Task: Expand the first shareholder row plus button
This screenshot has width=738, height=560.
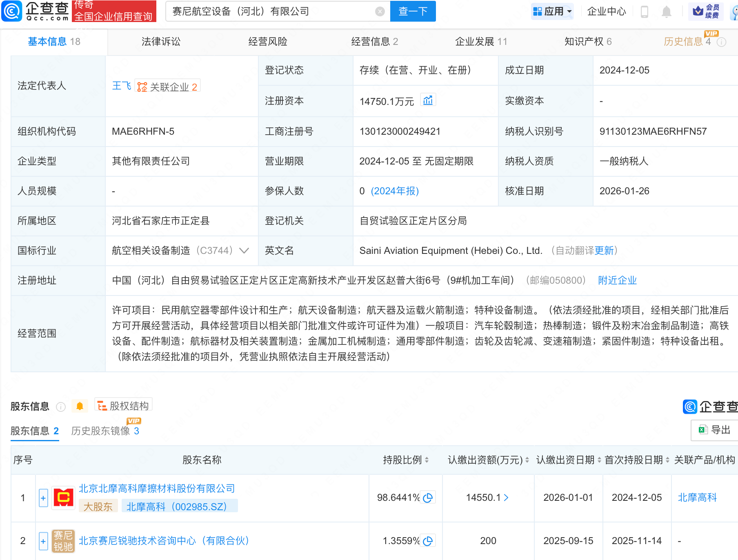Action: coord(43,498)
